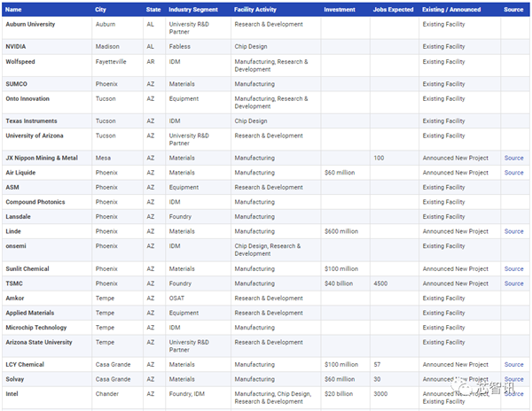Screen dimensions: 532x411
Task: Follow the Source link for Linde
Action: [513, 231]
